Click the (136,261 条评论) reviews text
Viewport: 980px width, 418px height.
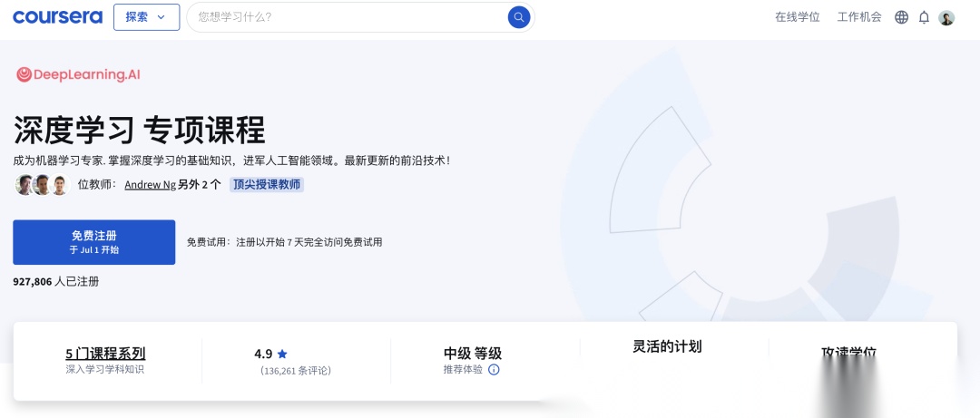pos(296,371)
